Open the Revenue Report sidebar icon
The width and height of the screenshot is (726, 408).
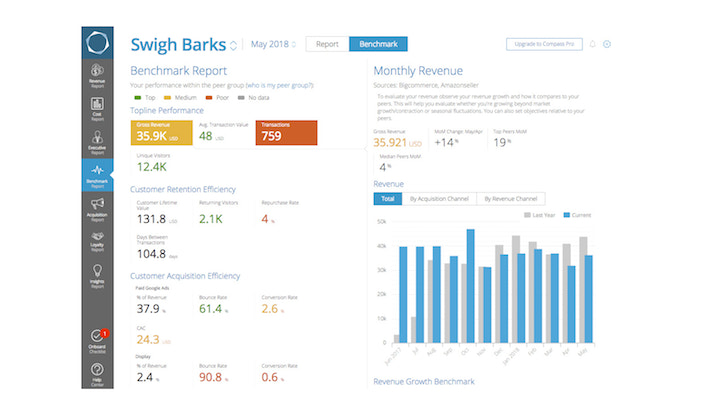coord(97,75)
